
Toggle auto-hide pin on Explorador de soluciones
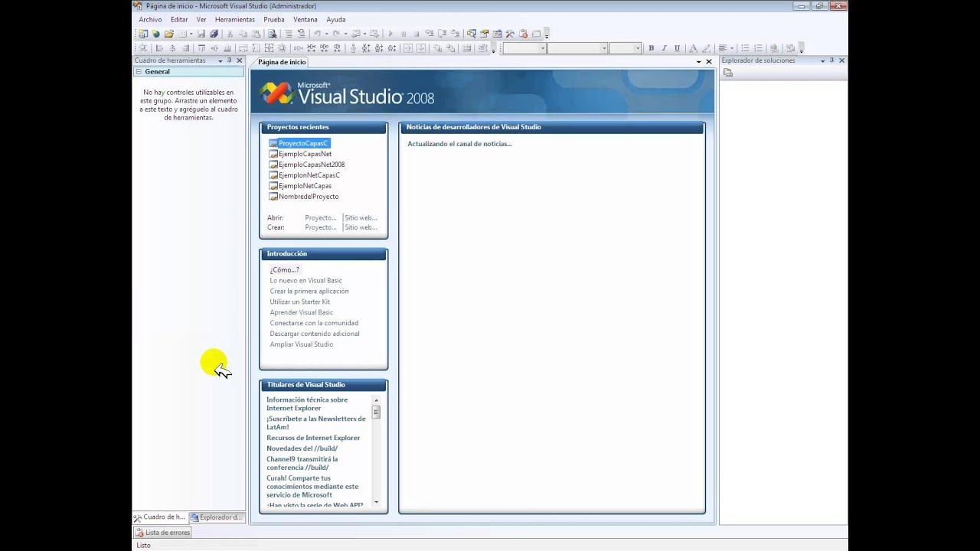(831, 60)
